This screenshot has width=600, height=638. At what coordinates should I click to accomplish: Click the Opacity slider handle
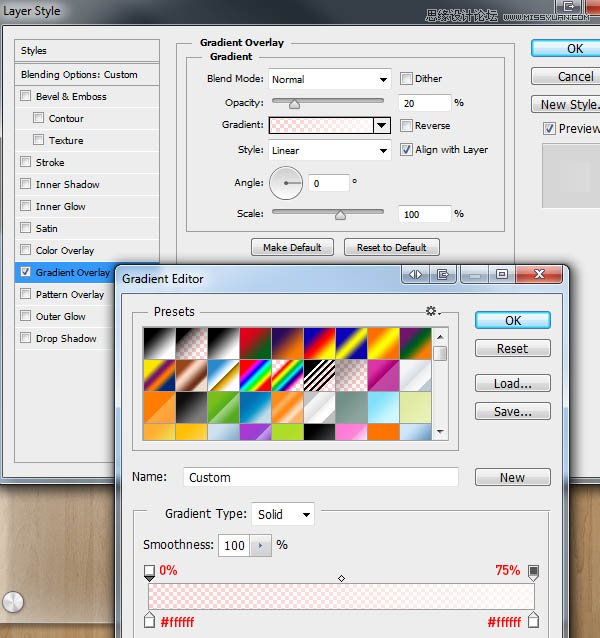click(x=295, y=104)
